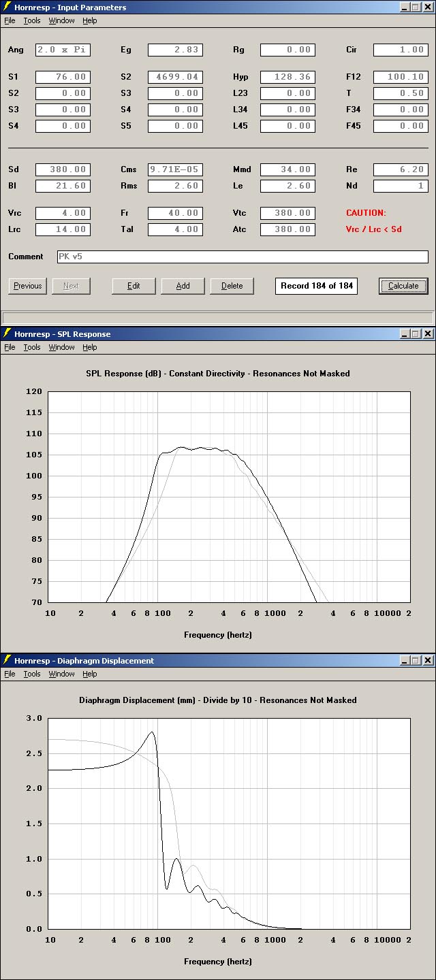Click the Le field showing 2.60
The width and height of the screenshot is (436, 980).
(x=287, y=186)
